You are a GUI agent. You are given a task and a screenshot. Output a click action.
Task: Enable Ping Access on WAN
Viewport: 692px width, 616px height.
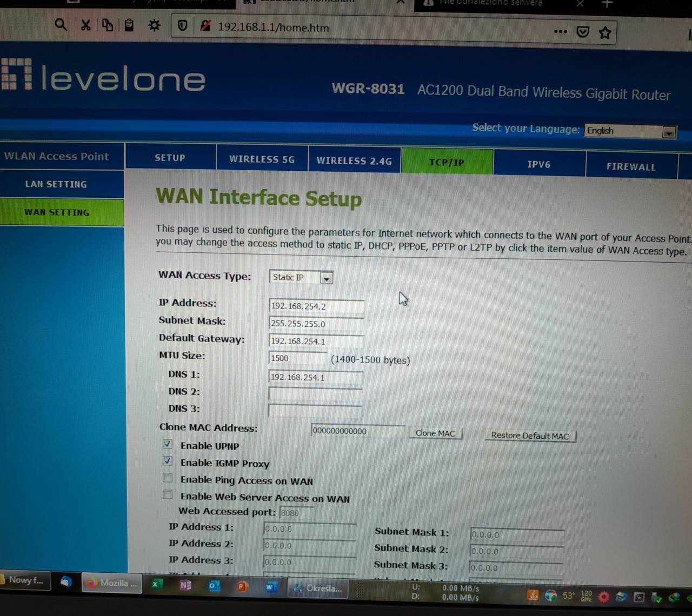168,478
